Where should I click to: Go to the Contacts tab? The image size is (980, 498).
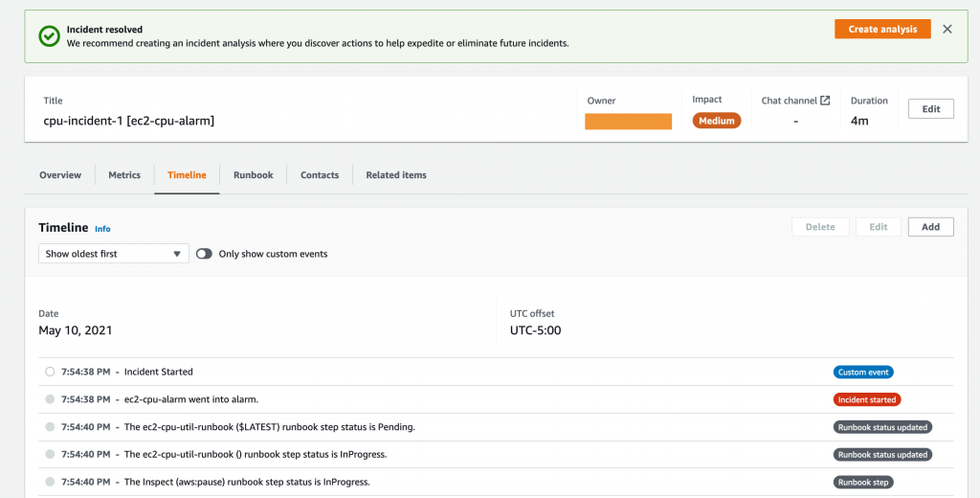coord(320,175)
